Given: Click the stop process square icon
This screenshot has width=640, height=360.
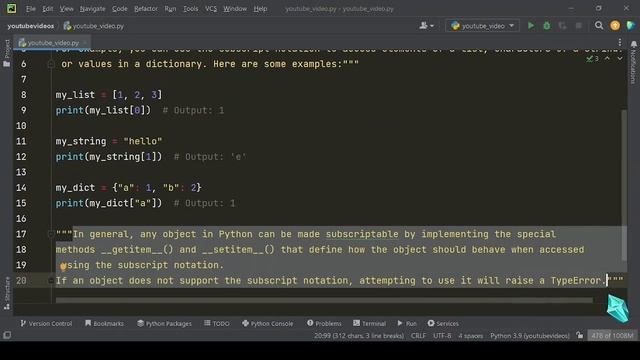Looking at the screenshot, I should (x=578, y=26).
